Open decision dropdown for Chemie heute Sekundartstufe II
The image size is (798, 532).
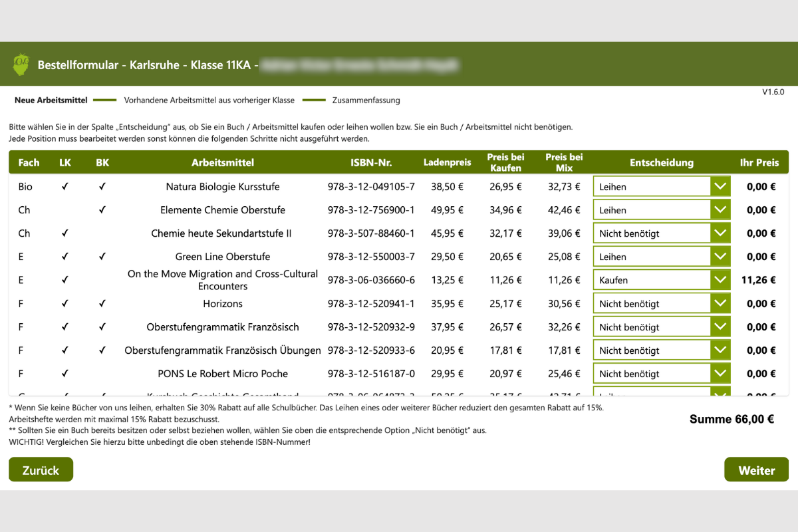720,233
